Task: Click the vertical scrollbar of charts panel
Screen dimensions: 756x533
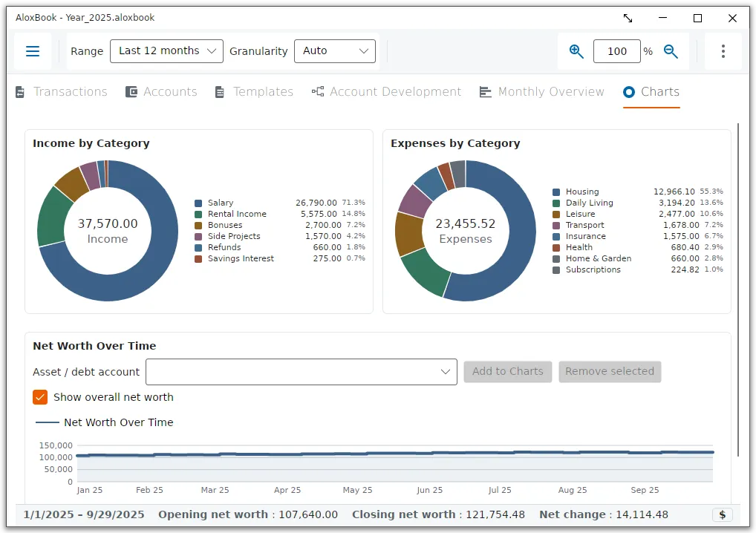Action: pyautogui.click(x=737, y=290)
